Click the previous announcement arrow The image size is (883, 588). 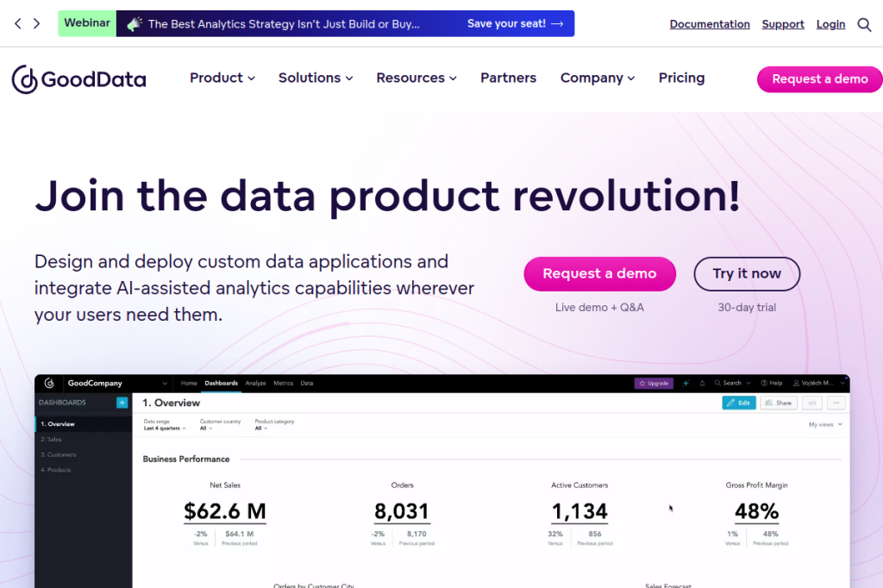tap(18, 23)
